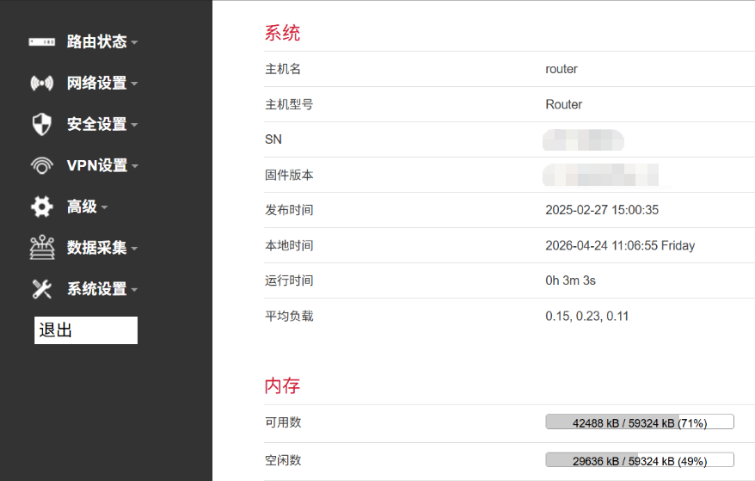Expand the 网络设置 dropdown arrow

[134, 84]
